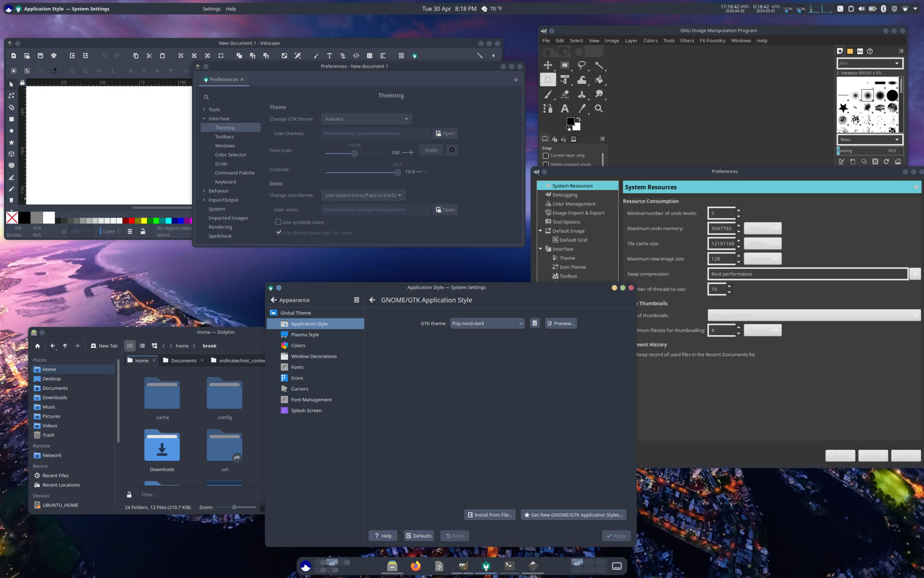Go to Dolphin home folder icon button

click(38, 346)
